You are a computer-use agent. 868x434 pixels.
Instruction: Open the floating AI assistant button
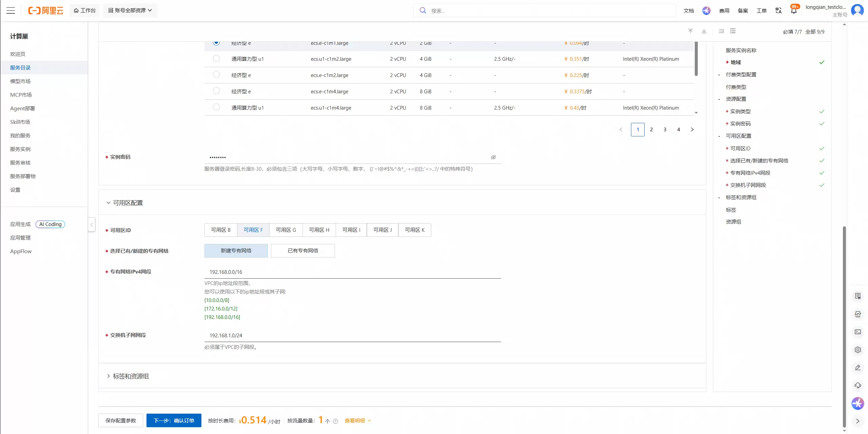coord(858,403)
